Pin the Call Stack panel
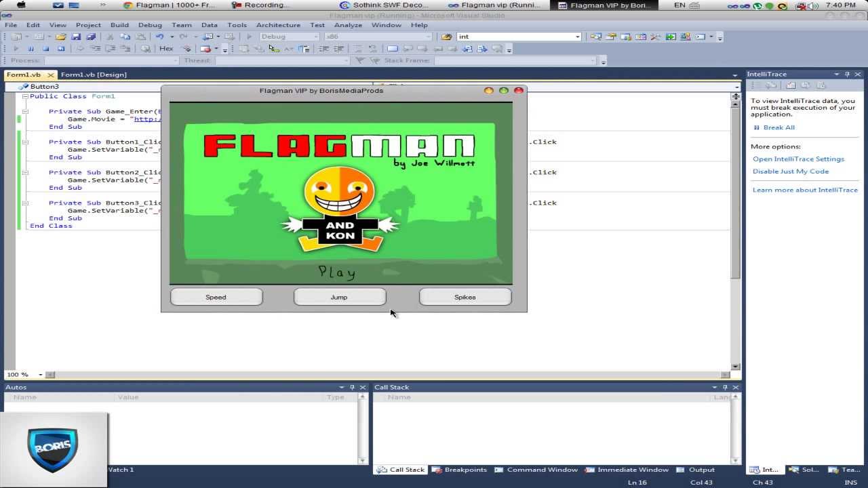Image resolution: width=868 pixels, height=488 pixels. click(x=725, y=388)
